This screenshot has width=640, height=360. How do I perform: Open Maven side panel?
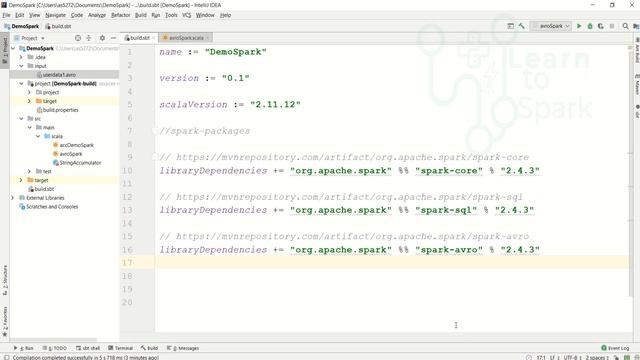(x=637, y=84)
